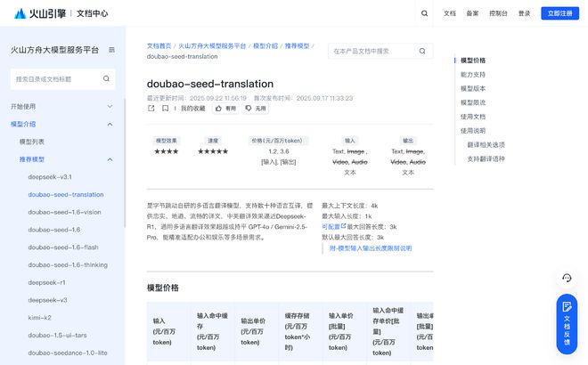Screen dimensions: 588x365
Task: Collapse sidebar via menu icon
Action: 111,50
